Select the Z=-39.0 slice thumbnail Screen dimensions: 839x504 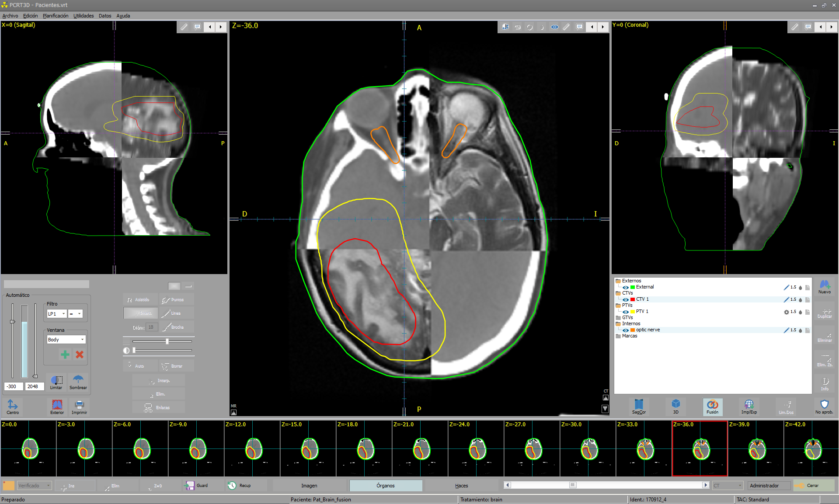[x=755, y=448]
